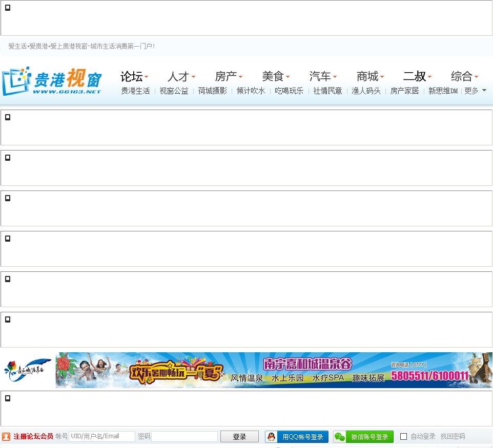Image resolution: width=493 pixels, height=448 pixels.
Task: Open the 更多 dropdown menu
Action: [475, 91]
